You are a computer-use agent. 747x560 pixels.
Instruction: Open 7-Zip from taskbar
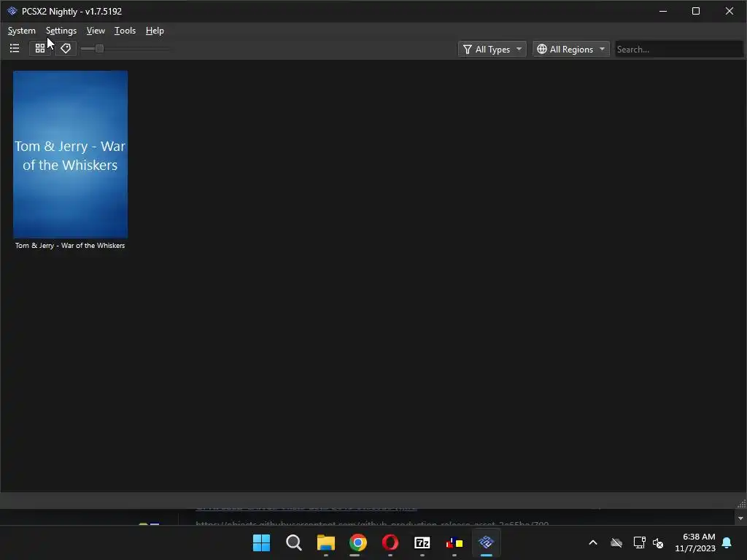(x=422, y=542)
